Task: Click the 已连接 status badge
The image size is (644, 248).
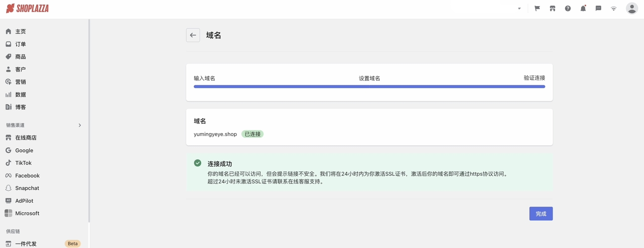Action: point(252,134)
